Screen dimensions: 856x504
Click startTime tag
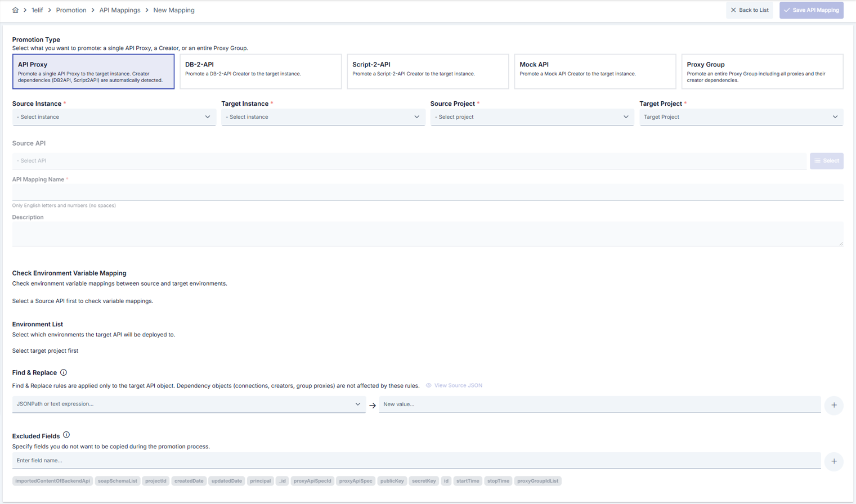coord(468,481)
